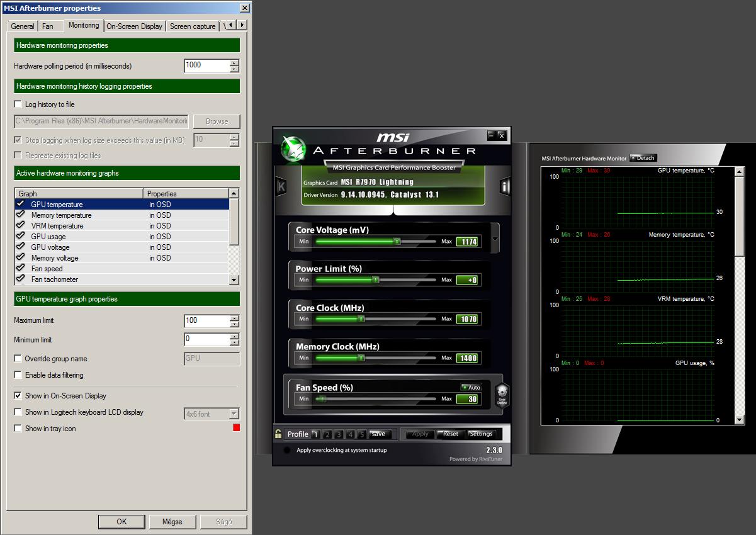Click graph list scroll down arrow

234,280
